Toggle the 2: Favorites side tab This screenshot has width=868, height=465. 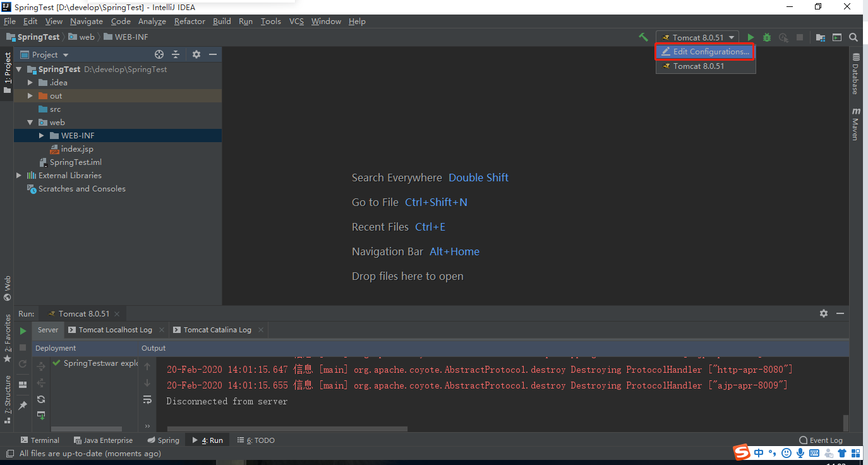(x=7, y=338)
